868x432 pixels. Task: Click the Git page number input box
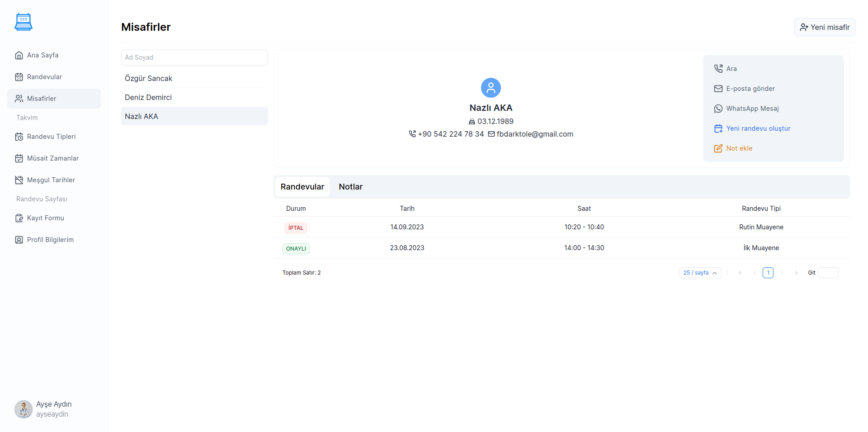pyautogui.click(x=828, y=273)
